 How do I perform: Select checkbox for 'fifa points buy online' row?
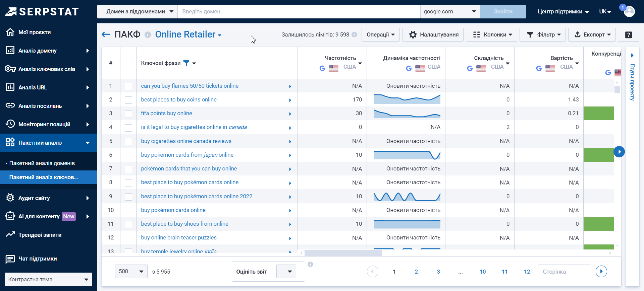[x=128, y=114]
